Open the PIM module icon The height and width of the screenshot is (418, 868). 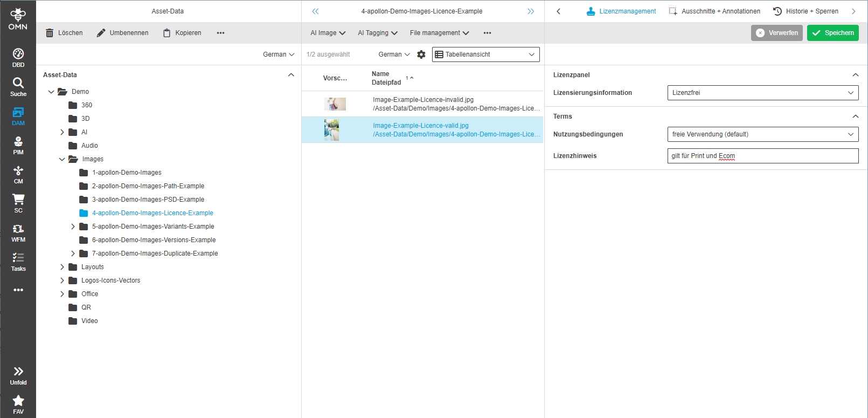(18, 145)
